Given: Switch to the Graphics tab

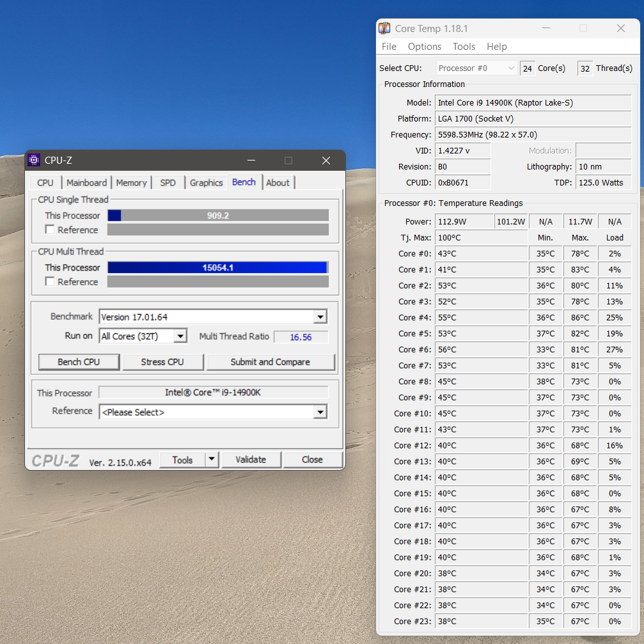Looking at the screenshot, I should (206, 183).
